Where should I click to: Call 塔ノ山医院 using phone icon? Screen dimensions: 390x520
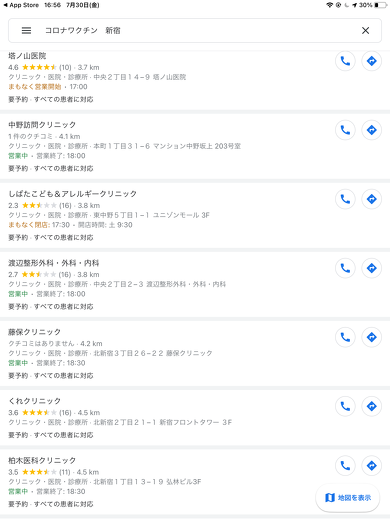(345, 61)
